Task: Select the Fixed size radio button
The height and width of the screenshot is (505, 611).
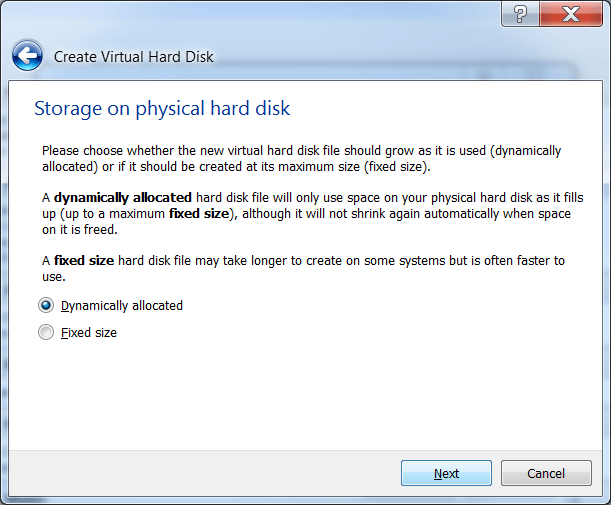Action: point(46,332)
